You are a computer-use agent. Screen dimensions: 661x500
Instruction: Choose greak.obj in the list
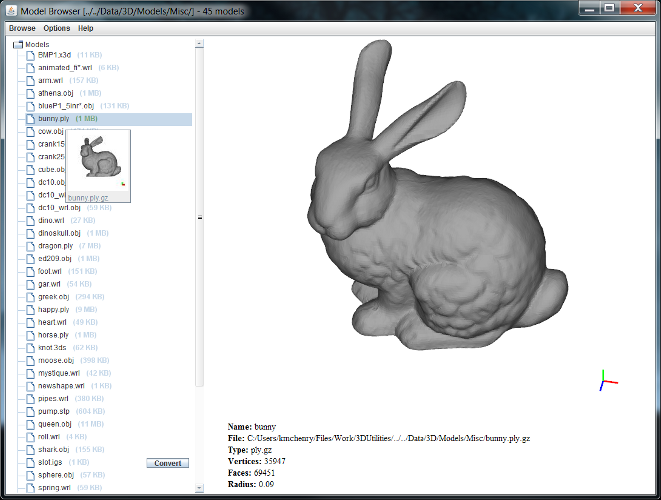[54, 297]
